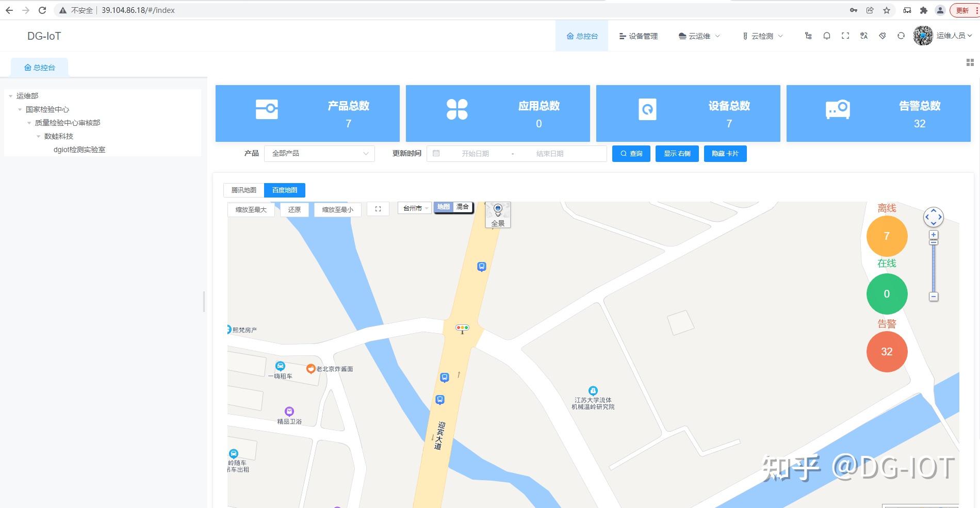Switch the map to 混合 (hybrid) view
Screen dimensions: 980x508
pos(462,206)
